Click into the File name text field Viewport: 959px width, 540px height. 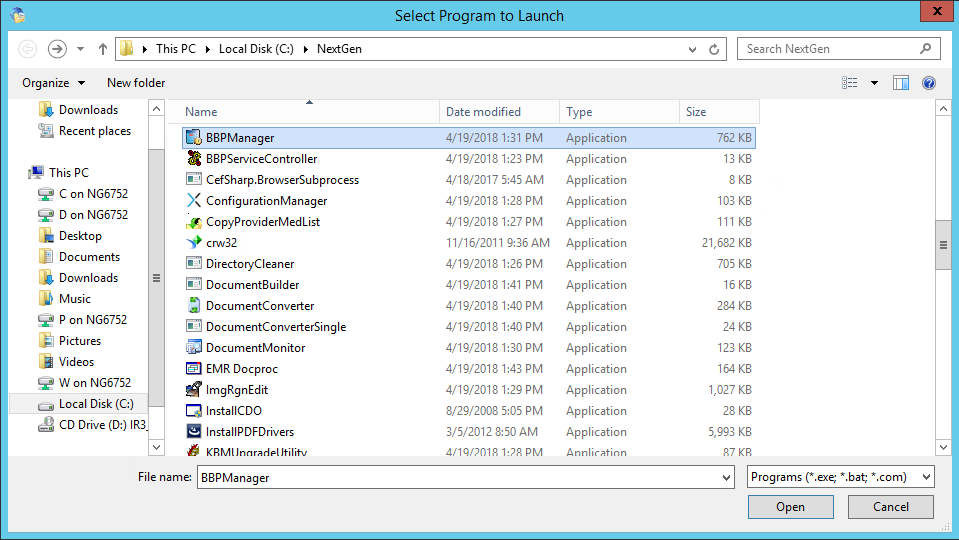pyautogui.click(x=459, y=477)
